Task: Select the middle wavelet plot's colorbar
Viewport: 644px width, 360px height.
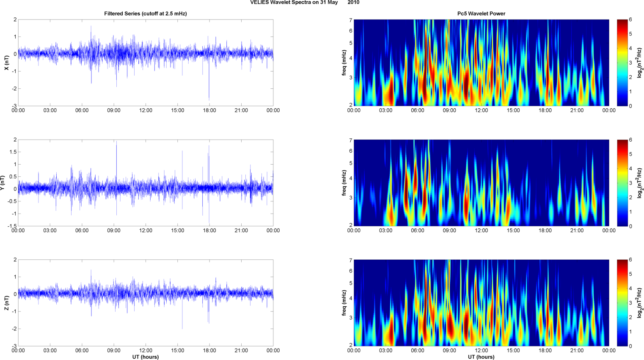Action: point(622,183)
